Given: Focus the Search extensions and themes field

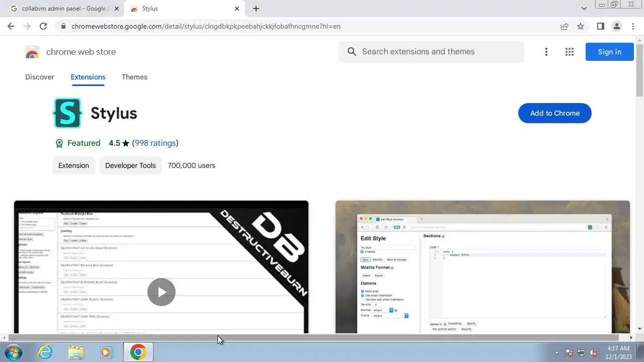Looking at the screenshot, I should 431,52.
